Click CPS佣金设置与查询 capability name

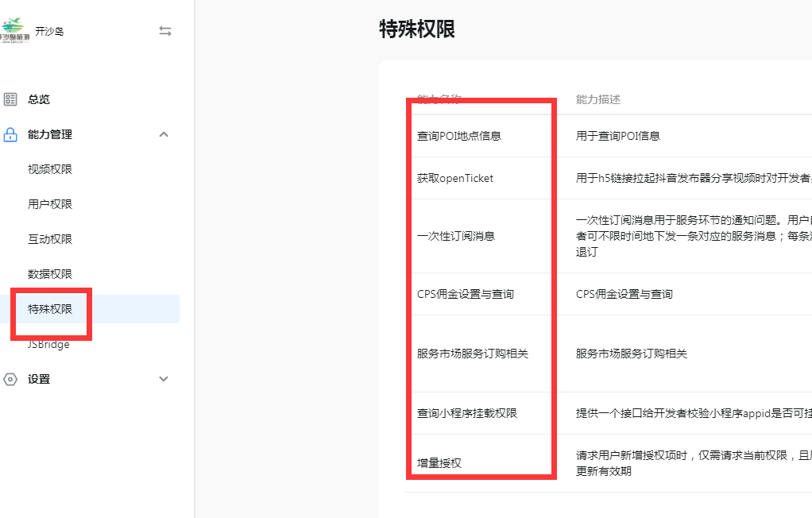466,294
